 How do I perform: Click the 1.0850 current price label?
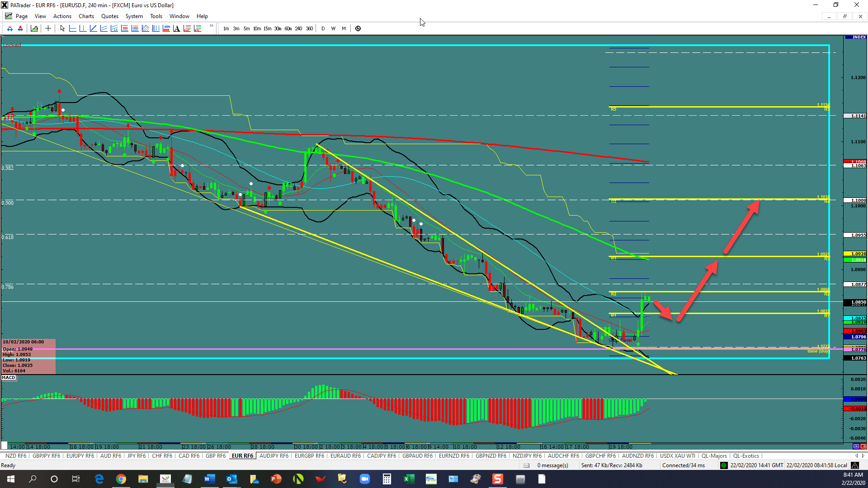click(855, 302)
